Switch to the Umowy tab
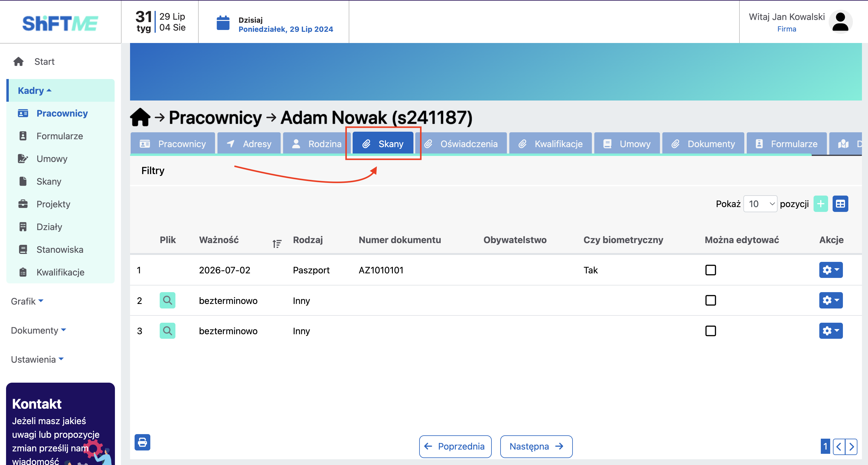868x465 pixels. tap(627, 144)
